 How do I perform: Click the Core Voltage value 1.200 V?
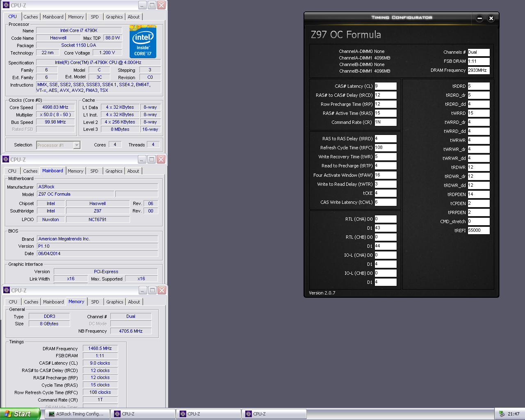point(107,53)
